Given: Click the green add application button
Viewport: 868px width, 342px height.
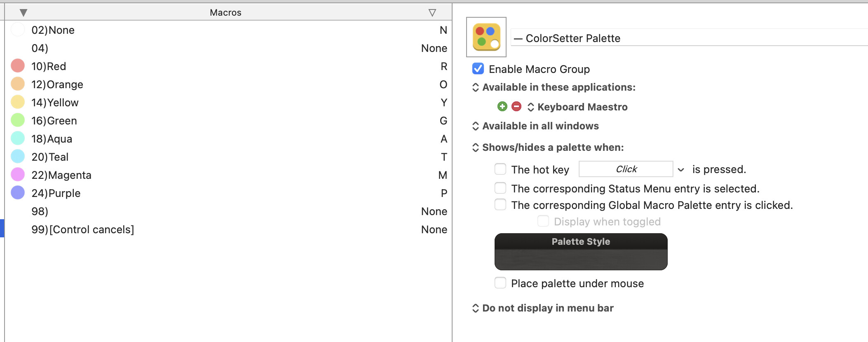Looking at the screenshot, I should [x=502, y=107].
